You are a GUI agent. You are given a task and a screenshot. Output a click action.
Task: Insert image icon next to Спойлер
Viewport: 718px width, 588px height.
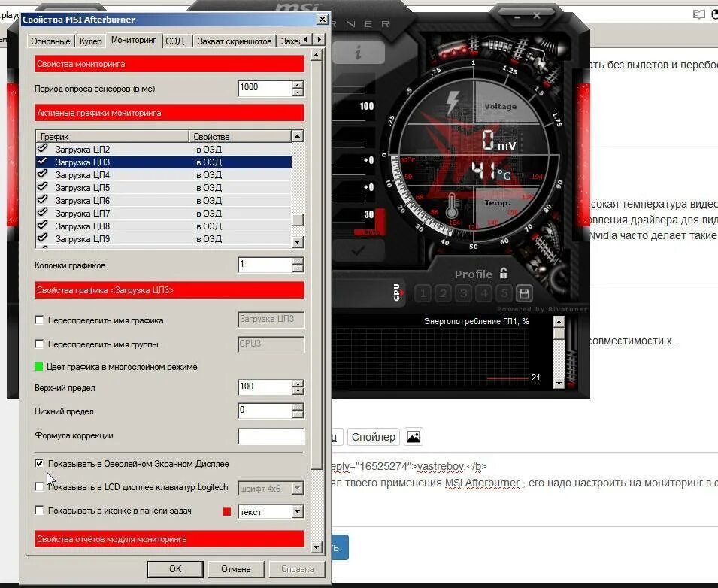coord(413,436)
